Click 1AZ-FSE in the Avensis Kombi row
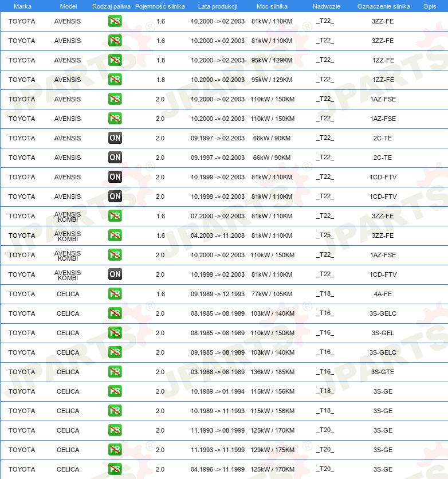 [x=383, y=255]
